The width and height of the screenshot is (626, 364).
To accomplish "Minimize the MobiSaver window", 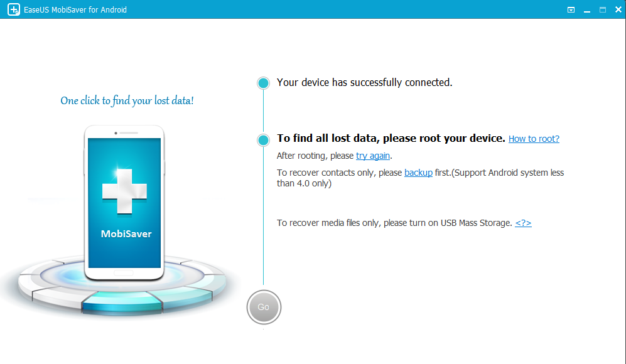I will [x=587, y=10].
